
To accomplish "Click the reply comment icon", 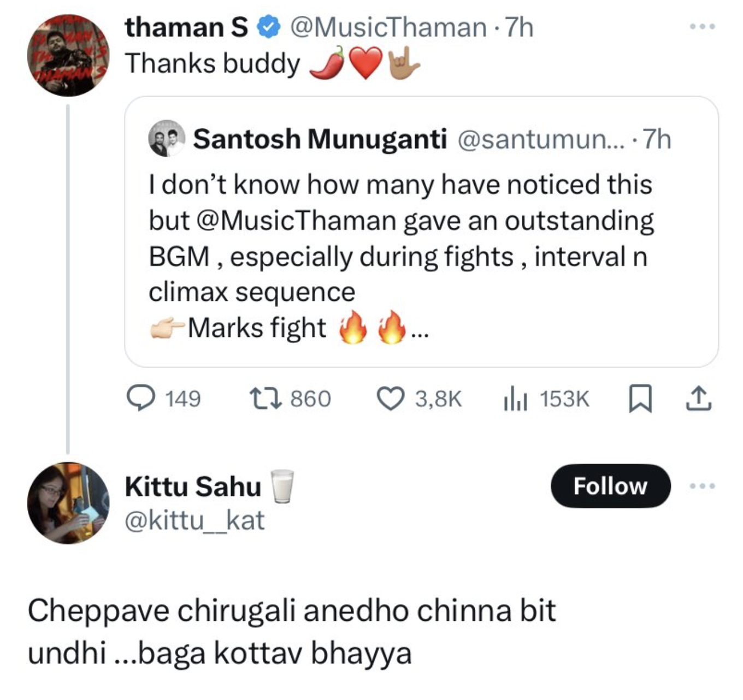I will (x=141, y=398).
